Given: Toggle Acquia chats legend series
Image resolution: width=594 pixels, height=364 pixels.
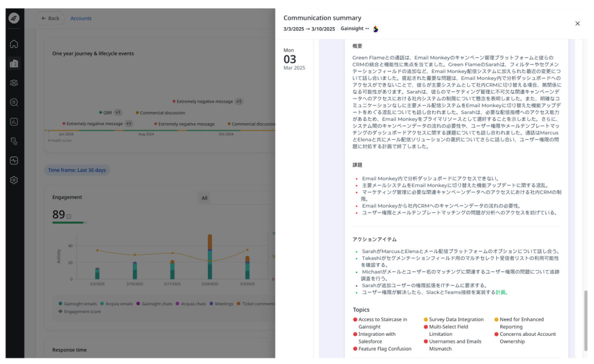Looking at the screenshot, I should click(191, 304).
